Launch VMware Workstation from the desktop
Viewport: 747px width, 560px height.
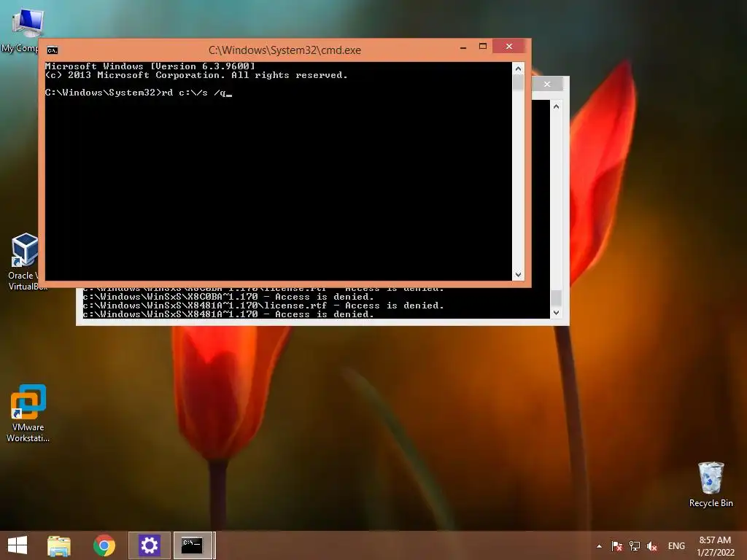click(28, 413)
